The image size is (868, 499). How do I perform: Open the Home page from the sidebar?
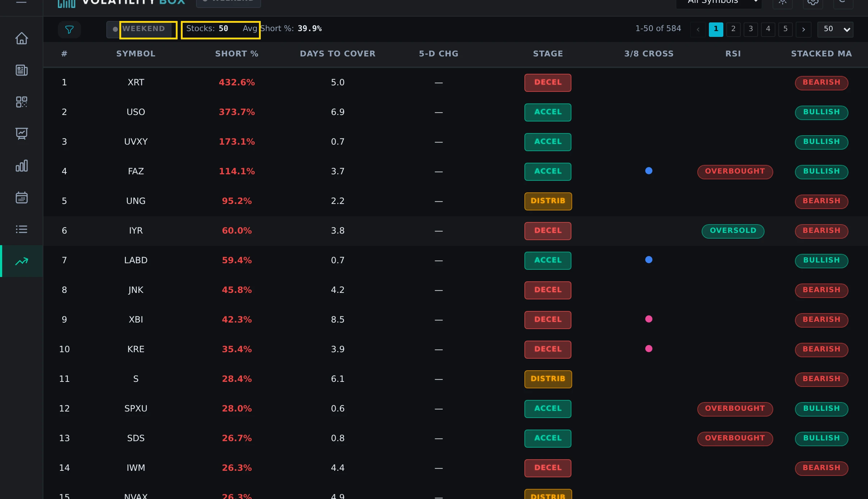tap(22, 38)
